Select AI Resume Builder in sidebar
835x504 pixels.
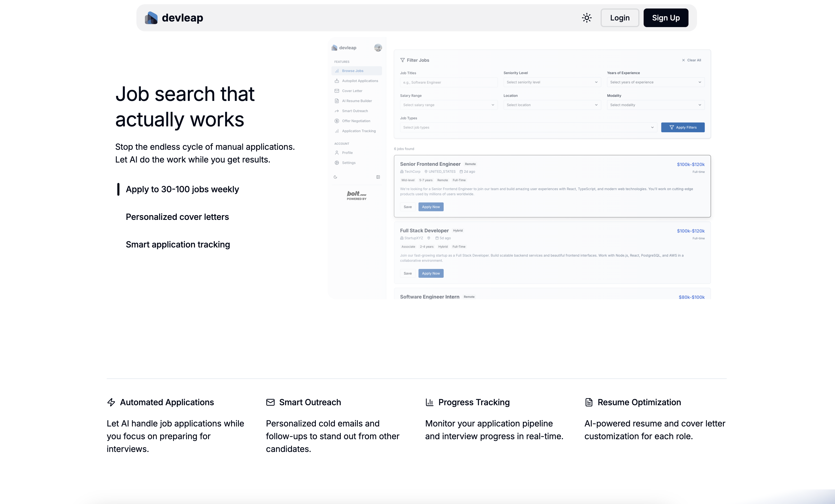[x=356, y=101]
